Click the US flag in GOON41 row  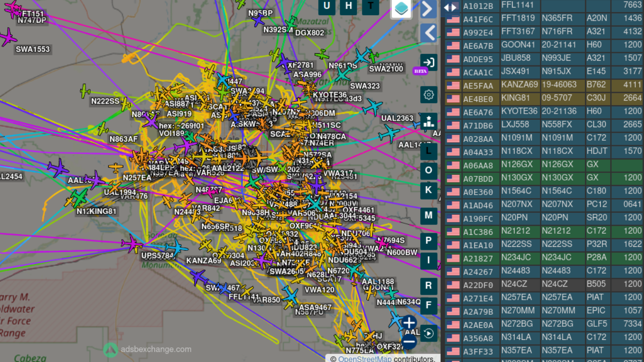pyautogui.click(x=453, y=46)
